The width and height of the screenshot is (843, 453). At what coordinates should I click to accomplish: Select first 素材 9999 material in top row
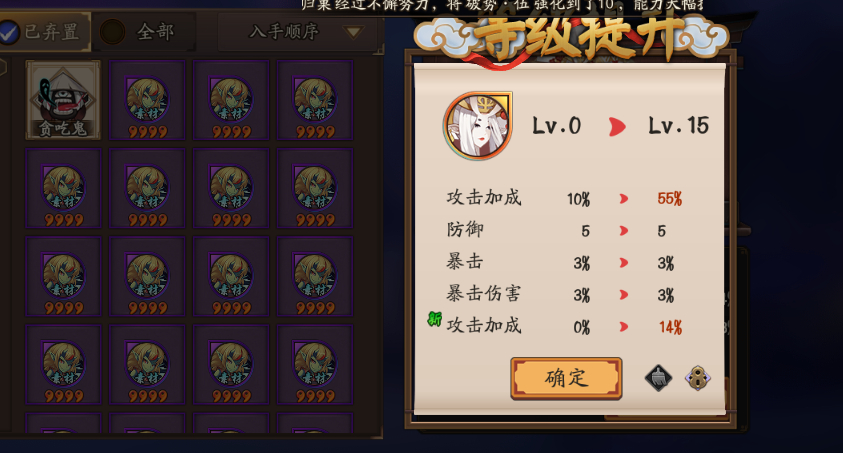(147, 100)
